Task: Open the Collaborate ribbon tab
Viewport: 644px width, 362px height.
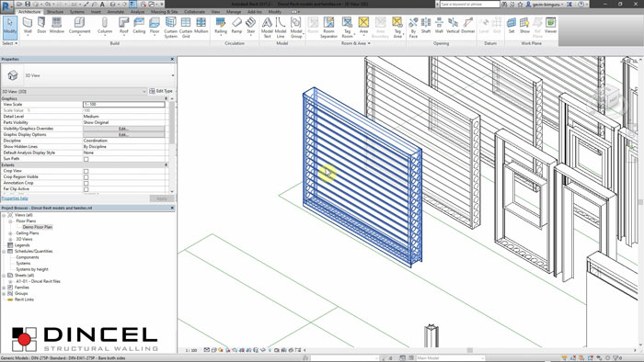Action: pyautogui.click(x=194, y=12)
